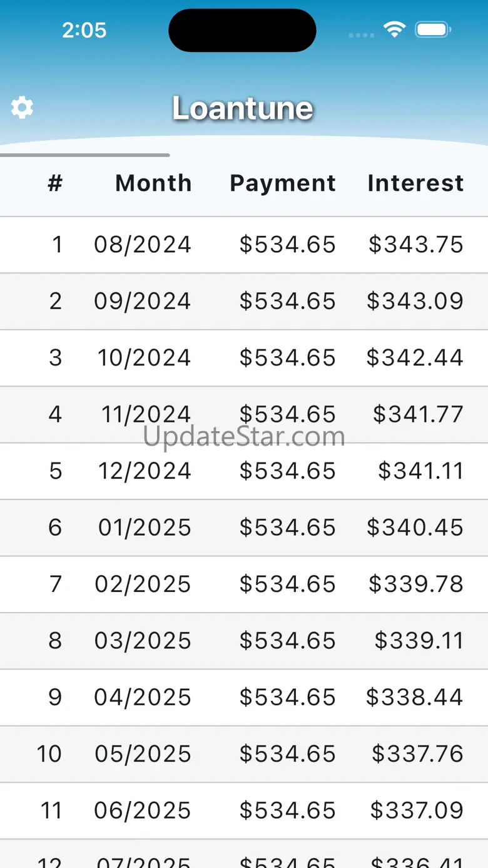Tap row number 10 in table
488x868 pixels.
49,754
